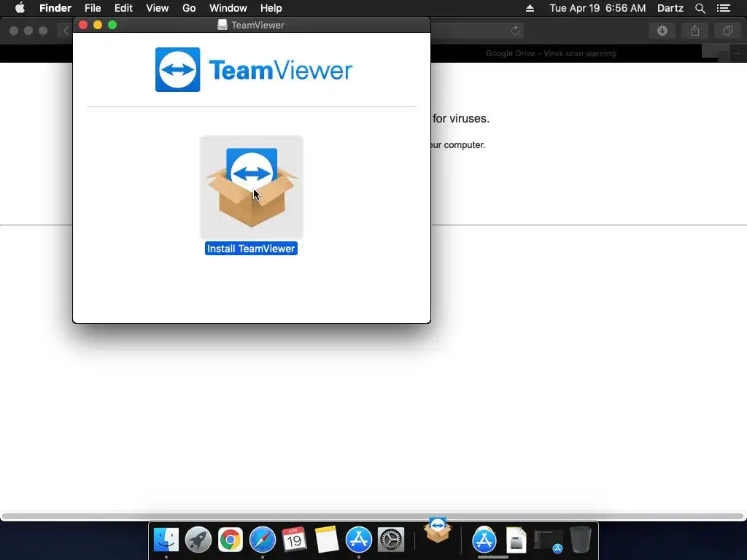The height and width of the screenshot is (560, 747).
Task: Open Google Chrome in the Dock
Action: tap(231, 540)
